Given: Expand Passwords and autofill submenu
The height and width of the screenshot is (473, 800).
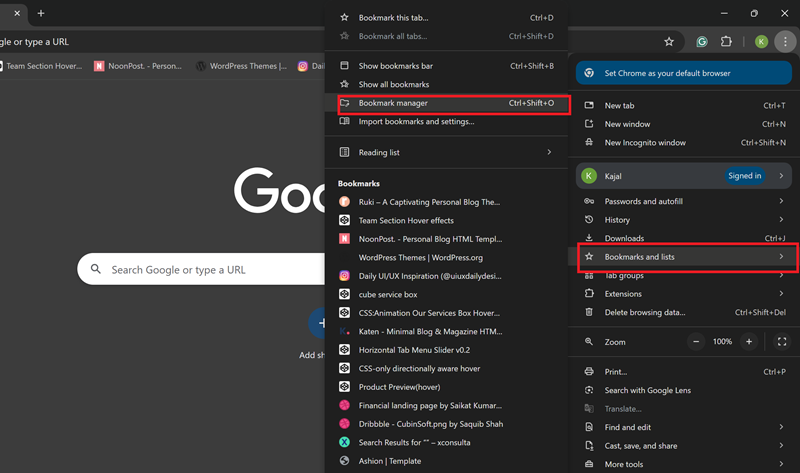Looking at the screenshot, I should 684,202.
